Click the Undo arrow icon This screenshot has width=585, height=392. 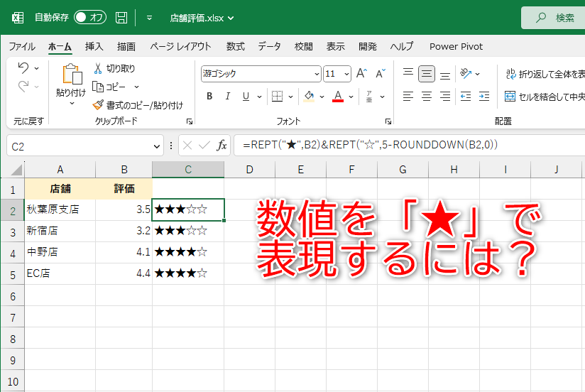23,68
